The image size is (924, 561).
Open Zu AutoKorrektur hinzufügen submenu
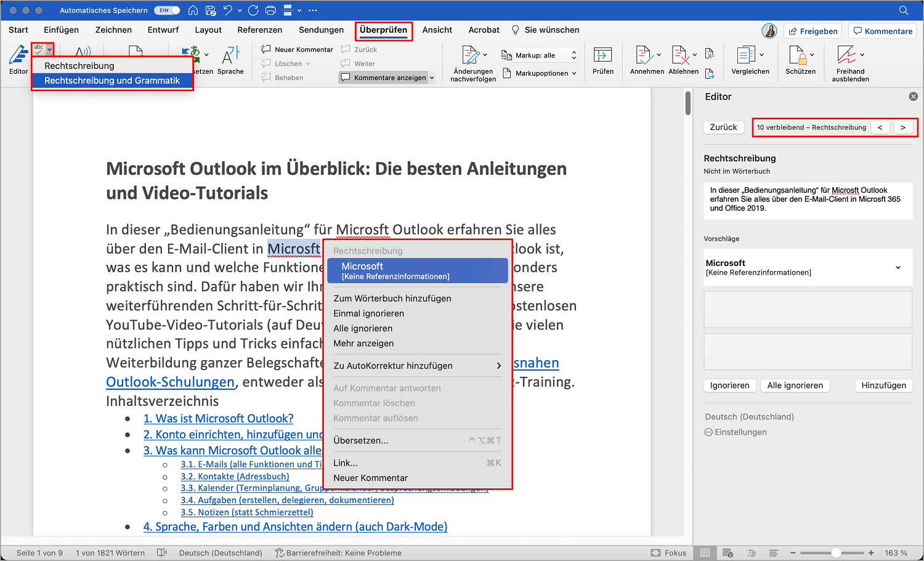(x=418, y=366)
